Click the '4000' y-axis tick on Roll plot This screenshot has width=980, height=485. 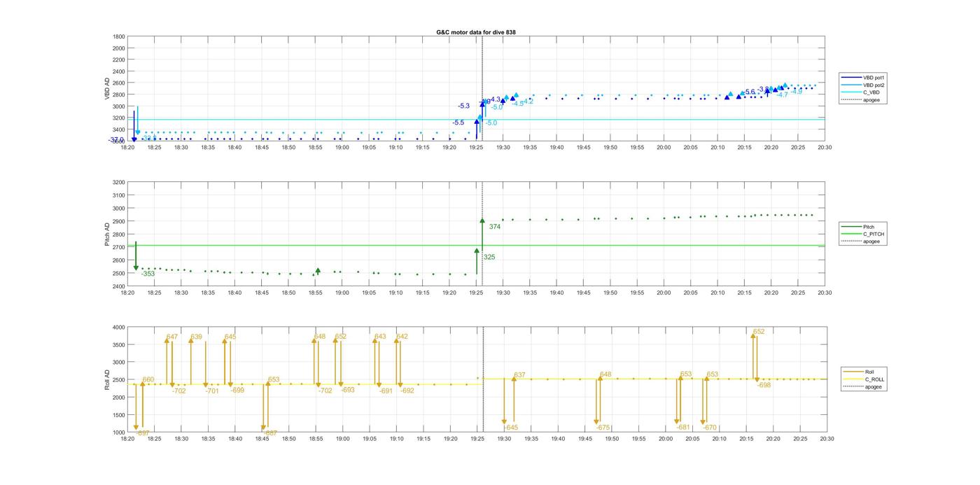click(119, 327)
